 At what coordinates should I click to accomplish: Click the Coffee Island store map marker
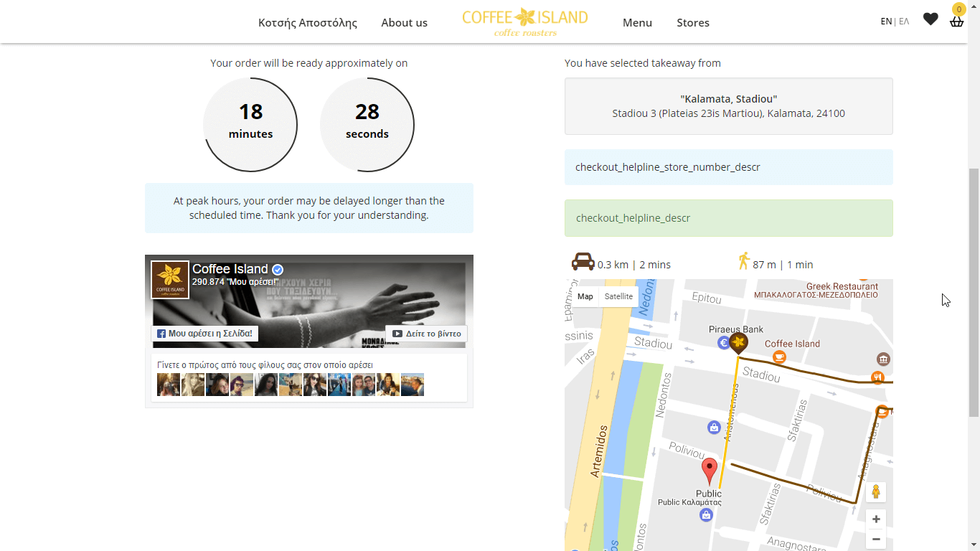coord(738,344)
